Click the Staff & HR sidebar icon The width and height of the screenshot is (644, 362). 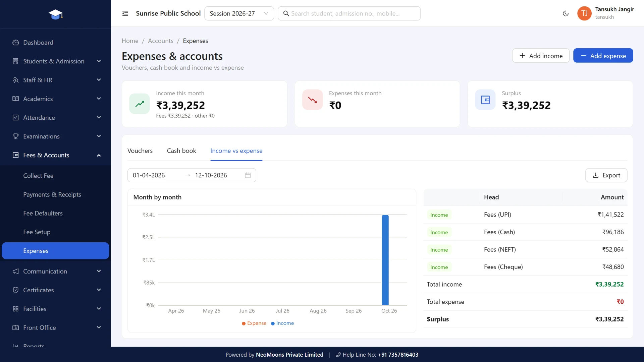[x=15, y=80]
